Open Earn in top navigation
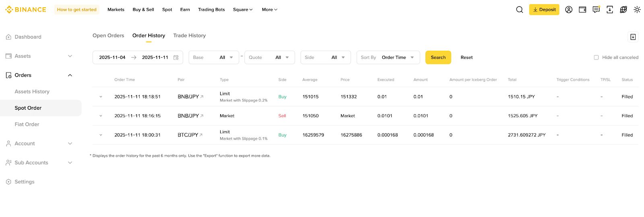 [185, 10]
